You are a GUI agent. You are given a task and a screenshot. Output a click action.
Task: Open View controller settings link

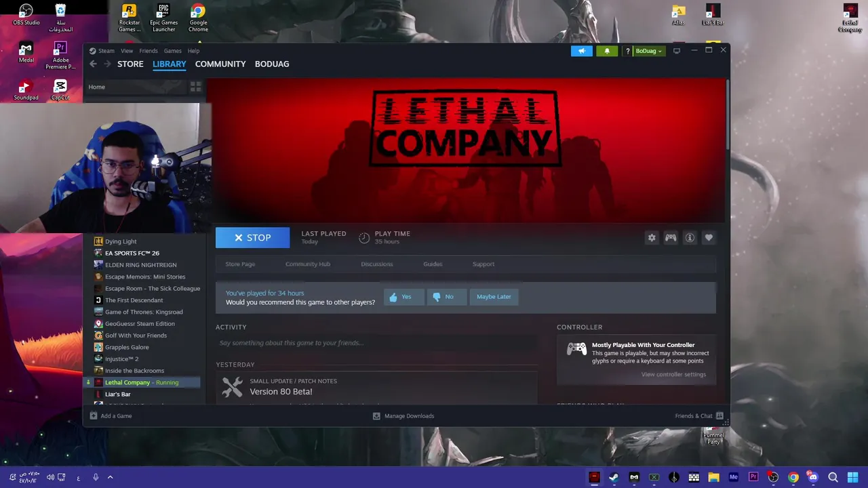pyautogui.click(x=673, y=374)
